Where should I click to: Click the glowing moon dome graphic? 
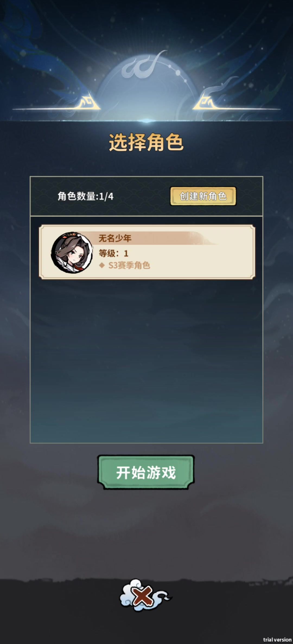click(146, 87)
